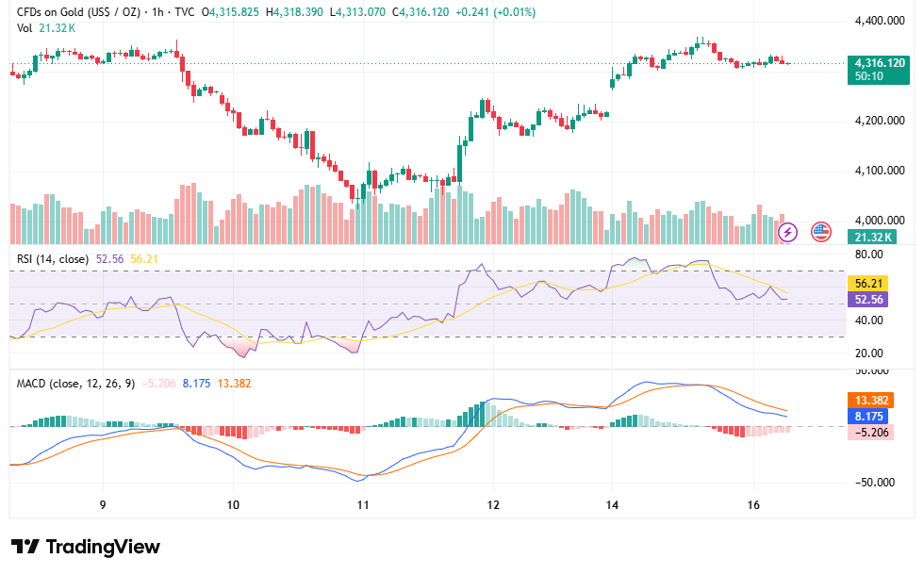This screenshot has height=575, width=924.
Task: Click the pink histogram tag -5.206
Action: point(871,433)
